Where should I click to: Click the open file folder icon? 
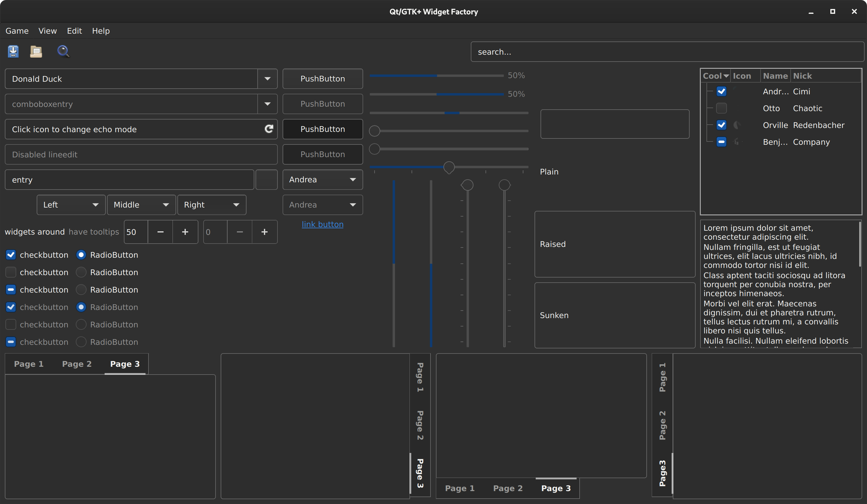(x=37, y=52)
